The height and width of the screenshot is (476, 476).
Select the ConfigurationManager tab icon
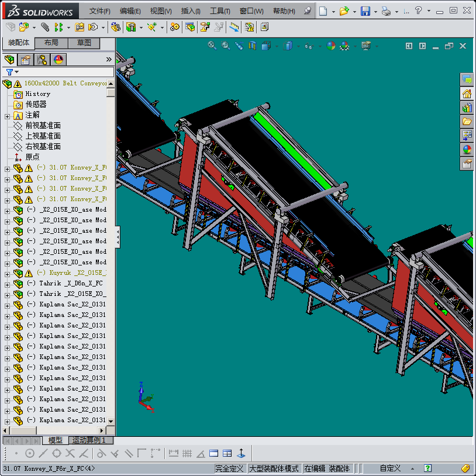click(42, 60)
